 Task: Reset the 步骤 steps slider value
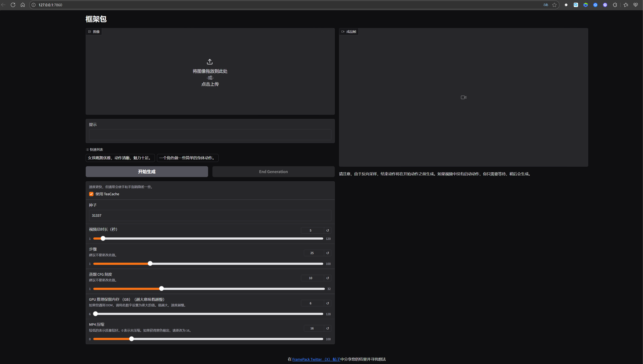328,253
